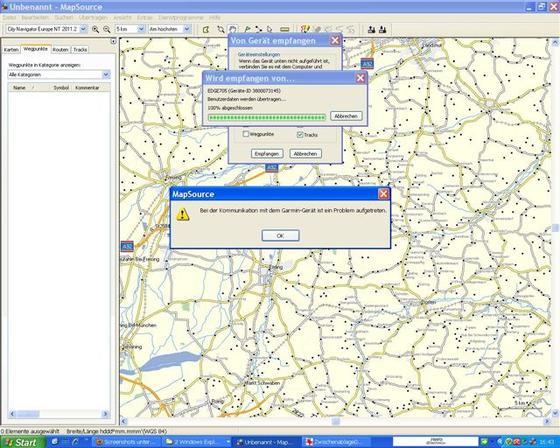Click Abbrechen beside the progress bar

point(346,116)
